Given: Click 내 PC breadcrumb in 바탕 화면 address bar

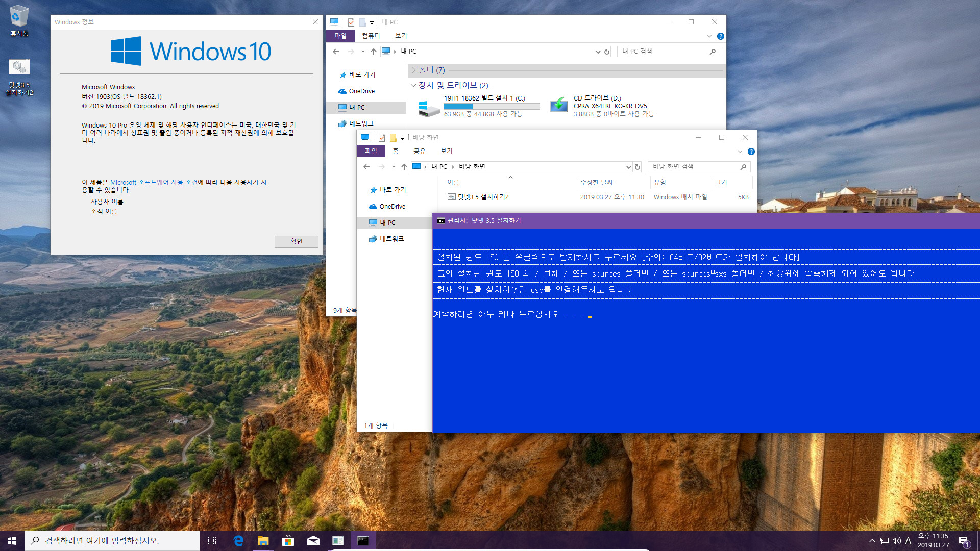Looking at the screenshot, I should coord(439,167).
